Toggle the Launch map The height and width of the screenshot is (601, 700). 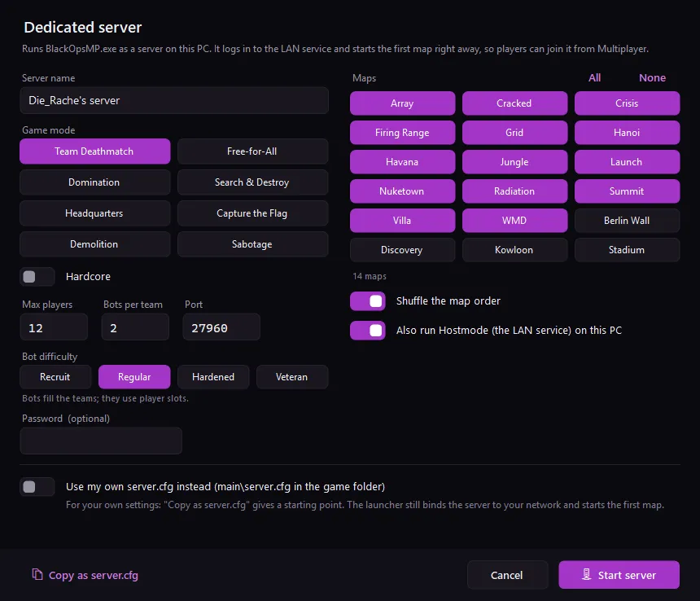click(627, 161)
